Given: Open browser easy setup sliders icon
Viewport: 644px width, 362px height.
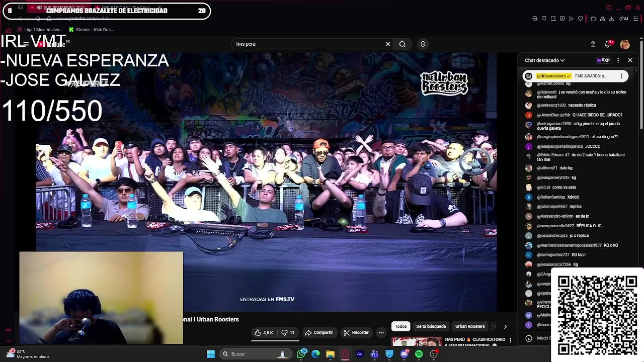Looking at the screenshot, I should point(635,19).
